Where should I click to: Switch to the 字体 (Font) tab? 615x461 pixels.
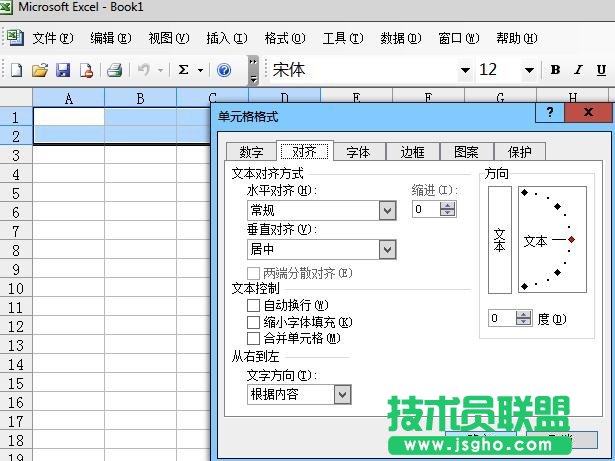click(358, 152)
